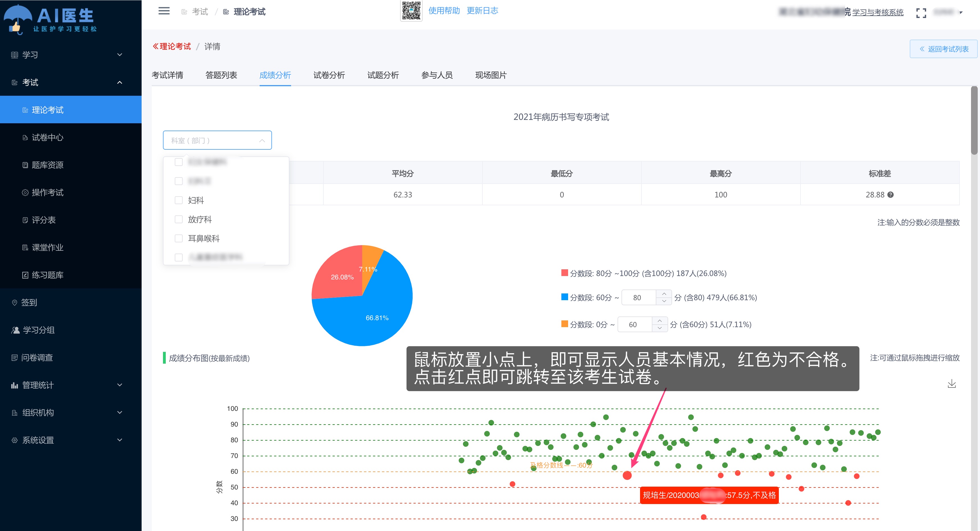Screen dimensions: 980x531
Task: Click the standard deviation help question icon
Action: [890, 195]
